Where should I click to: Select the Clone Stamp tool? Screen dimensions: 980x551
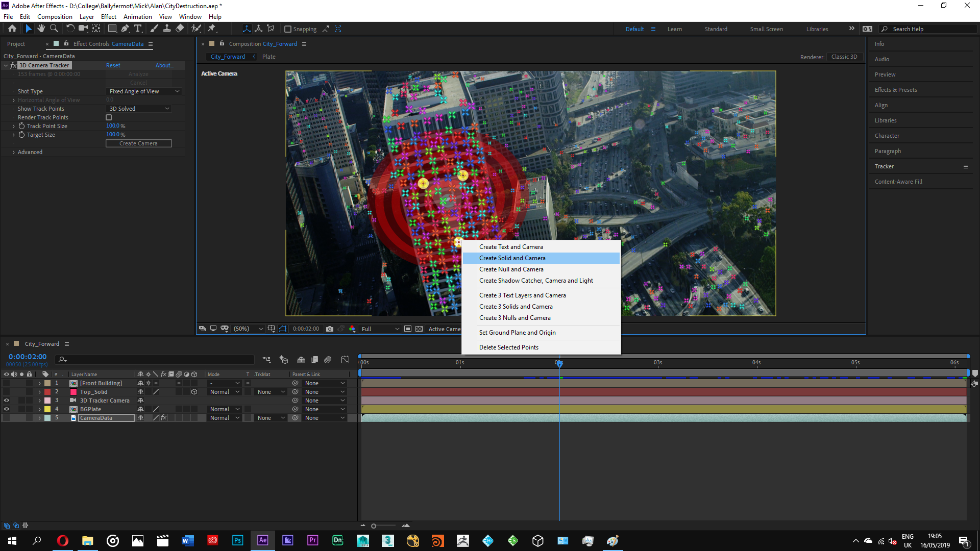(166, 29)
